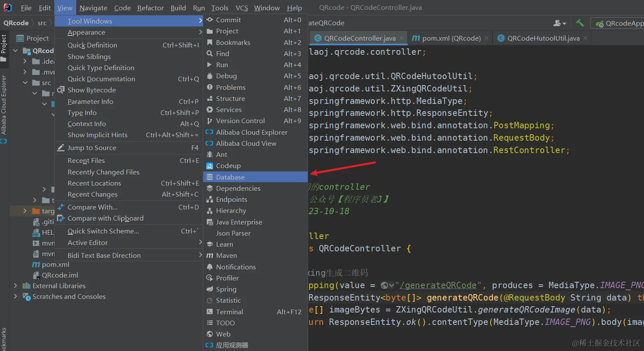
Task: Click the Terminal icon in Tool Windows submenu
Action: [x=210, y=312]
